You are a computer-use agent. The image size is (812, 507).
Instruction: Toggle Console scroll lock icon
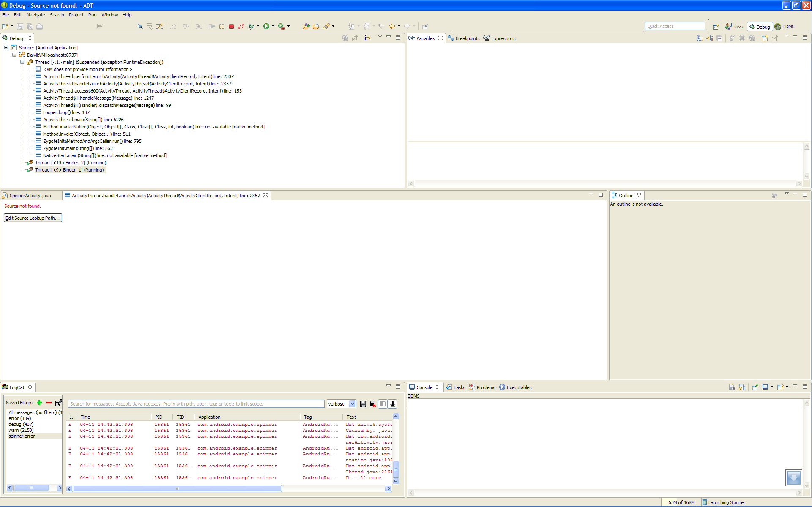(742, 387)
